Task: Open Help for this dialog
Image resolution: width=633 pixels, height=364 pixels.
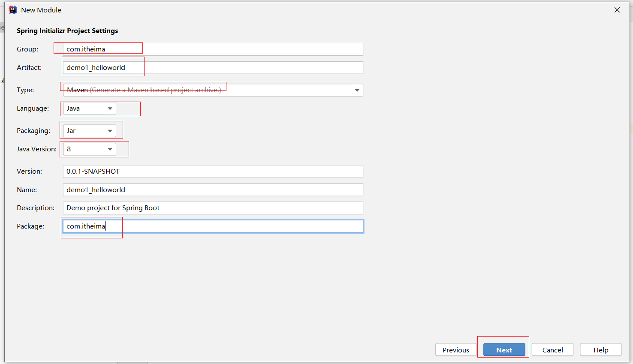Action: point(600,350)
